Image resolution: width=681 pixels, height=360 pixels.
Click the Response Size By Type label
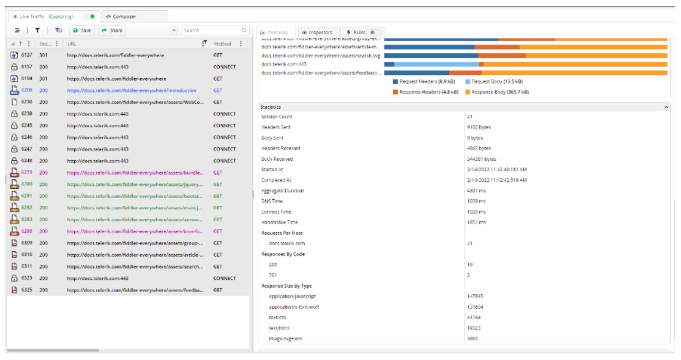[x=286, y=286]
